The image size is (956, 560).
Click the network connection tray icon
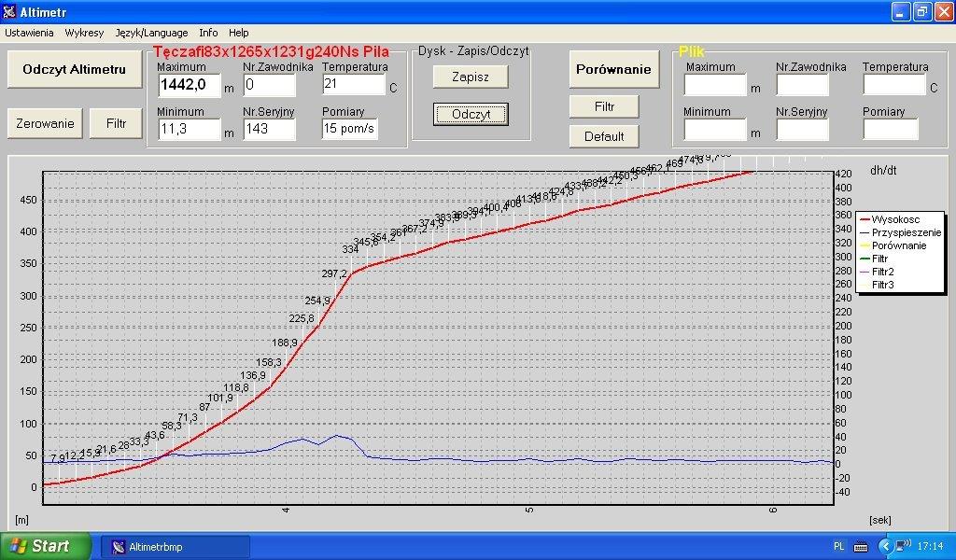903,546
